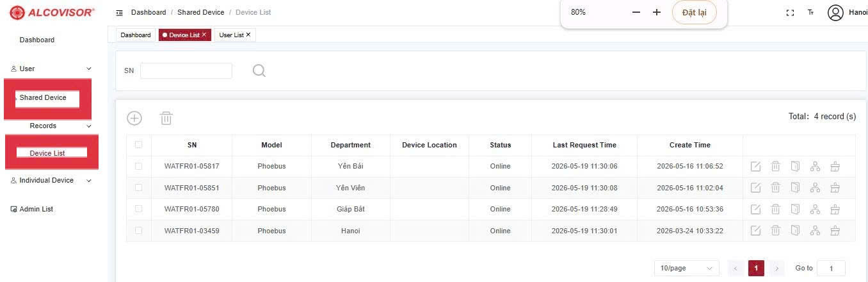
Task: Click the Last Request Time column header
Action: pyautogui.click(x=584, y=145)
